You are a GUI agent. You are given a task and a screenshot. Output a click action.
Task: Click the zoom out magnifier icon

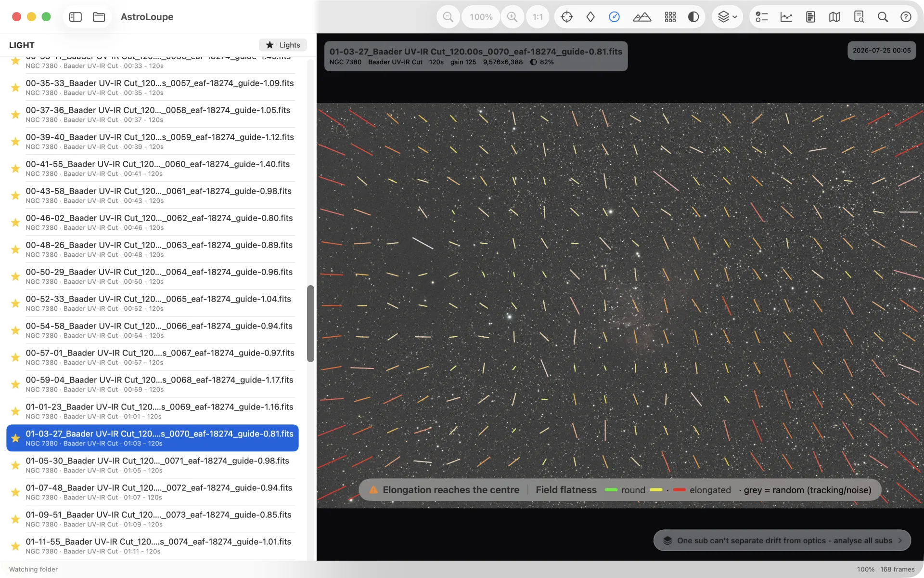pos(448,17)
